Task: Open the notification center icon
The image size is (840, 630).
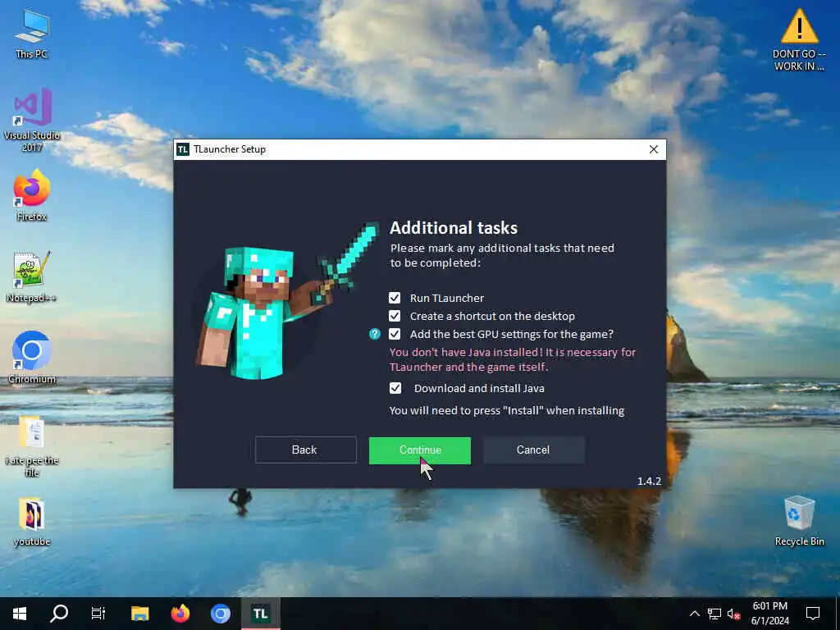Action: pyautogui.click(x=813, y=614)
